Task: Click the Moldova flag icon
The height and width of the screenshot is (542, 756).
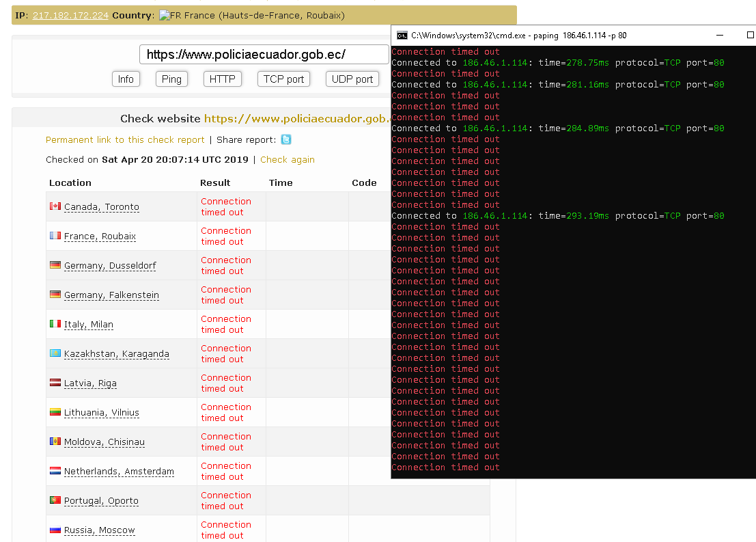Action: [55, 441]
